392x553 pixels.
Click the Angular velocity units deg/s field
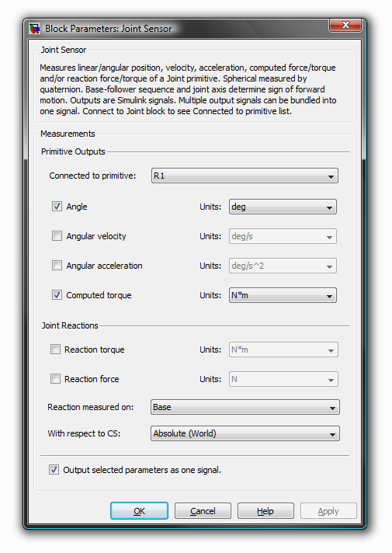(x=283, y=236)
